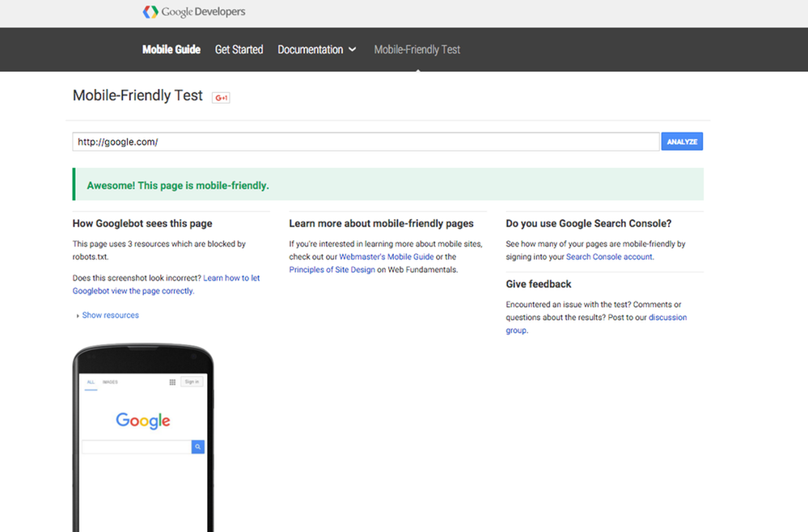Click Sign in button in phone preview
The width and height of the screenshot is (808, 532).
(x=192, y=382)
